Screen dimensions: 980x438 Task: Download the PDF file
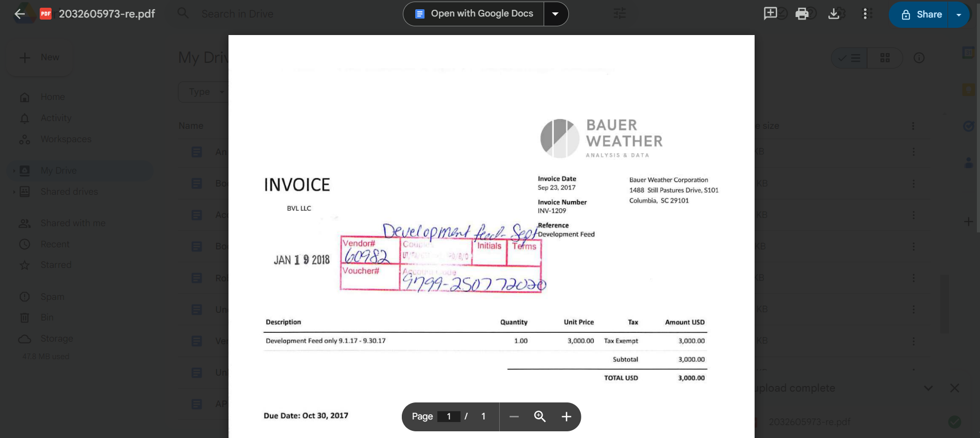[x=834, y=14]
